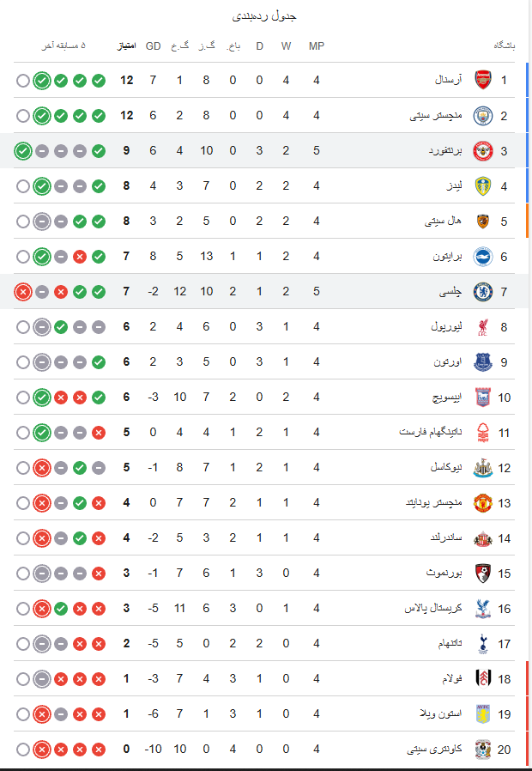Select the Chelsea crest in row 7

click(483, 292)
